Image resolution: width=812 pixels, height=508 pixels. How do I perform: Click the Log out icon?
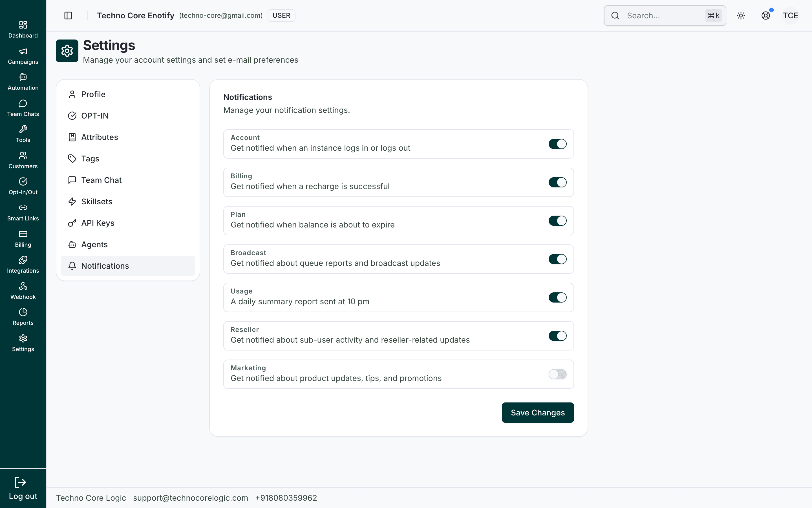[20, 483]
